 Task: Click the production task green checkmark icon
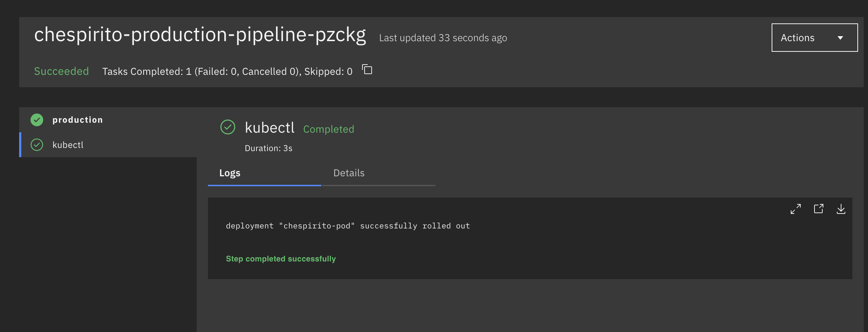pos(37,120)
